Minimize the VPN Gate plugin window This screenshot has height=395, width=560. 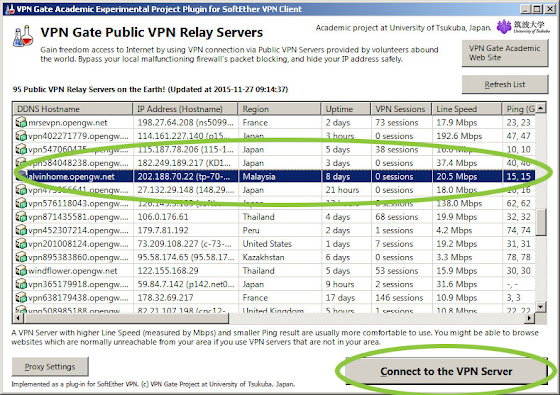[x=525, y=9]
